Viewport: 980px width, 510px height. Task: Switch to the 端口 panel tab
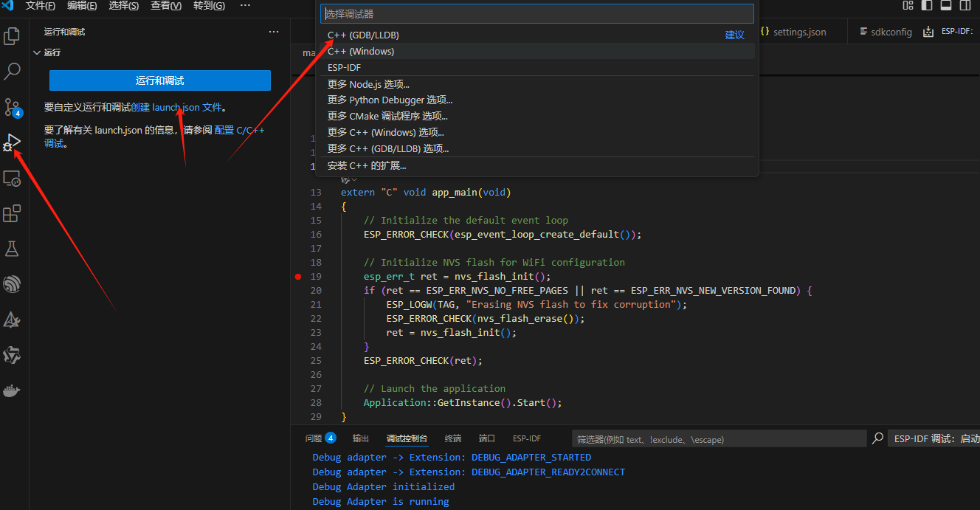tap(487, 438)
